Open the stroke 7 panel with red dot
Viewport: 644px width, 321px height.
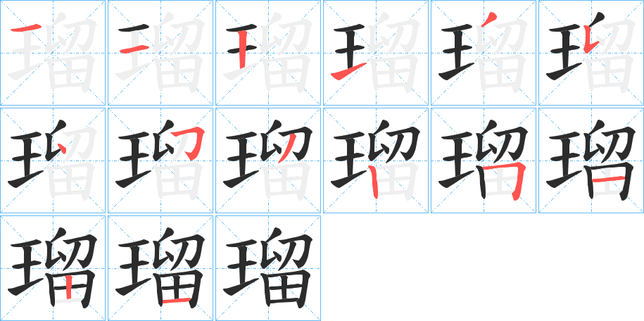(53, 160)
